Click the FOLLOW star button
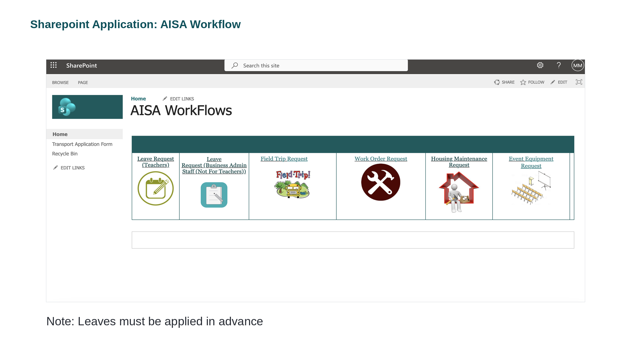644x362 pixels. pyautogui.click(x=532, y=82)
